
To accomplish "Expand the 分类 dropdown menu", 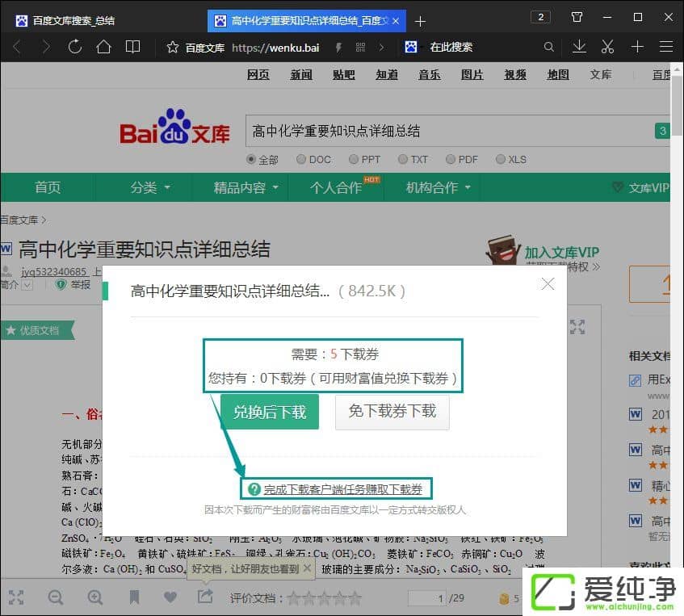I will tap(150, 187).
